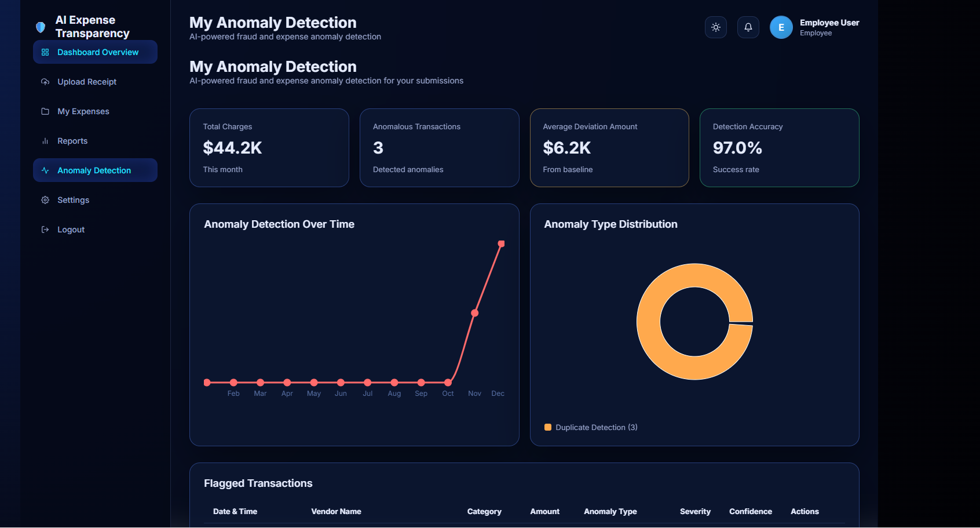Click the Upload Receipt cloud icon

tap(45, 82)
